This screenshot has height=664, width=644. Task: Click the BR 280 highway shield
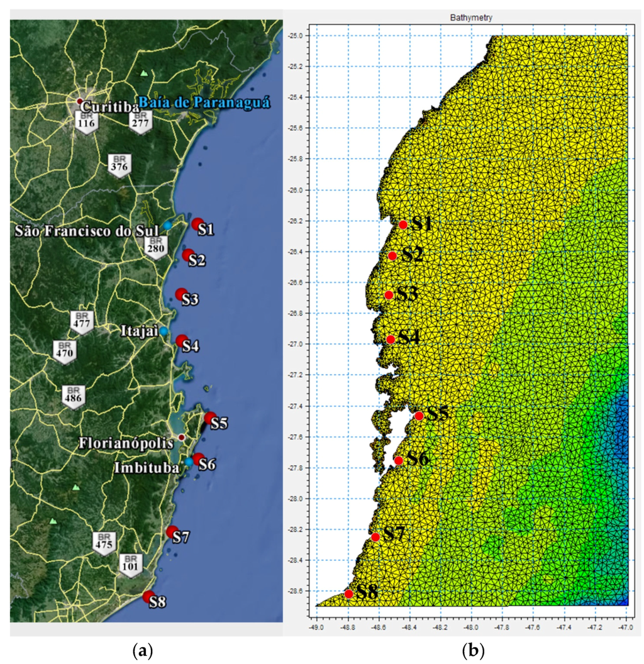[x=155, y=243]
